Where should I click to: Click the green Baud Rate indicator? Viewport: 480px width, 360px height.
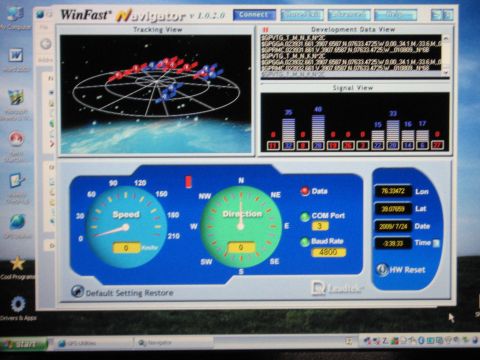coord(305,242)
